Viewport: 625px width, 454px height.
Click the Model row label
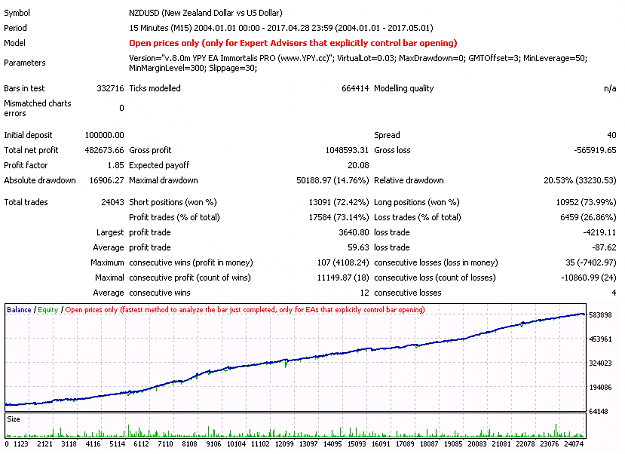(14, 43)
